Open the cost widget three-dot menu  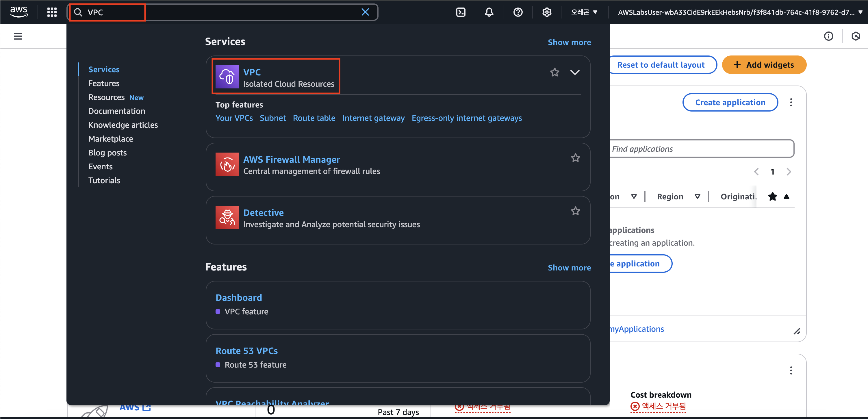click(x=791, y=371)
